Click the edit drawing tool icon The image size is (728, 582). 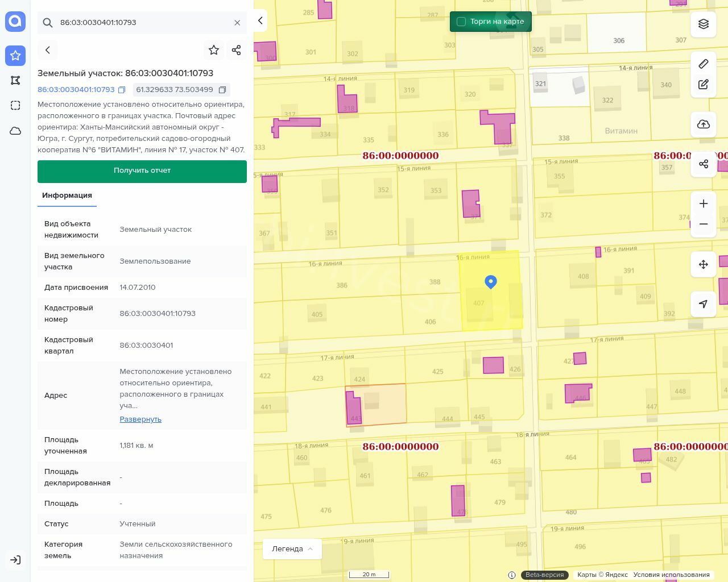704,85
